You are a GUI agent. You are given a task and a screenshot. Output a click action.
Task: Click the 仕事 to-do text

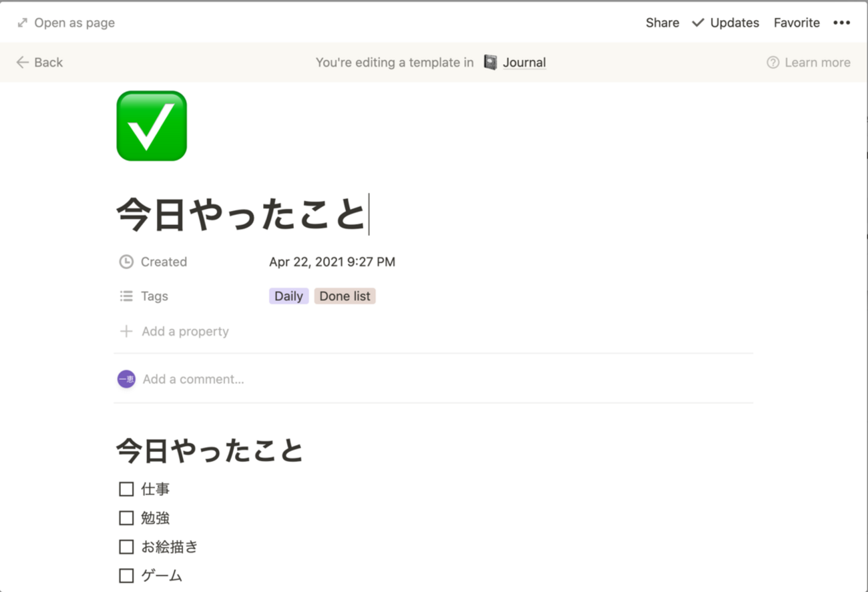pyautogui.click(x=156, y=489)
